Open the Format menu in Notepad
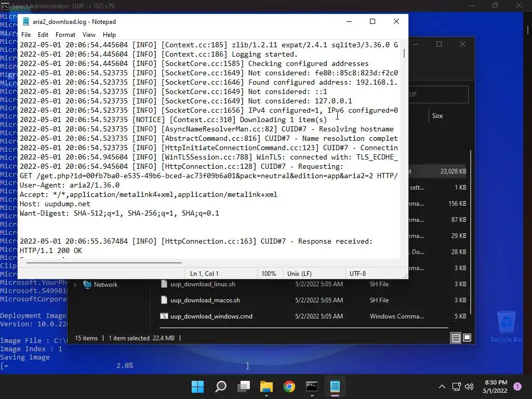Screen dimensions: 532x399 click(65, 35)
